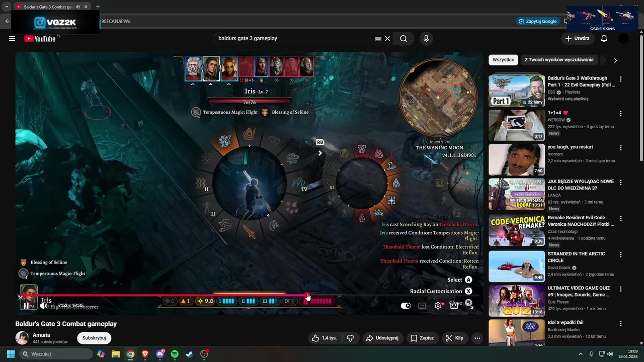Image resolution: width=644 pixels, height=362 pixels.
Task: Show hidden system tray icons chevron
Action: tap(580, 354)
